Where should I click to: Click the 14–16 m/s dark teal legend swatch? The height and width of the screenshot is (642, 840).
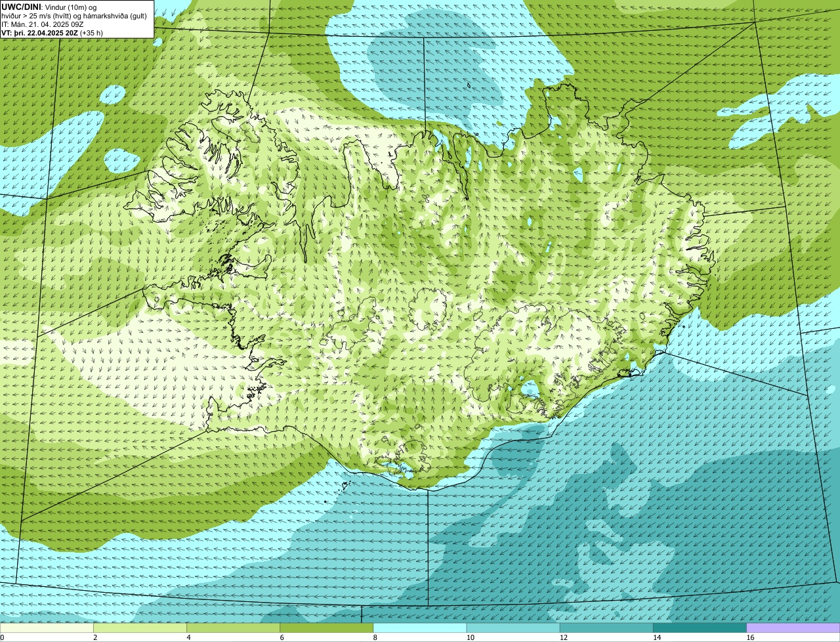700,628
